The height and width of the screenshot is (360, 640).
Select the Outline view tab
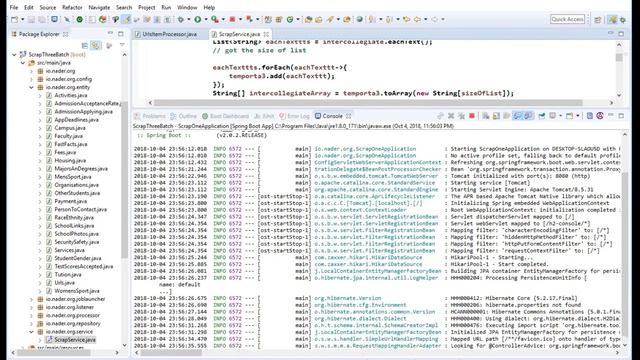click(x=184, y=116)
